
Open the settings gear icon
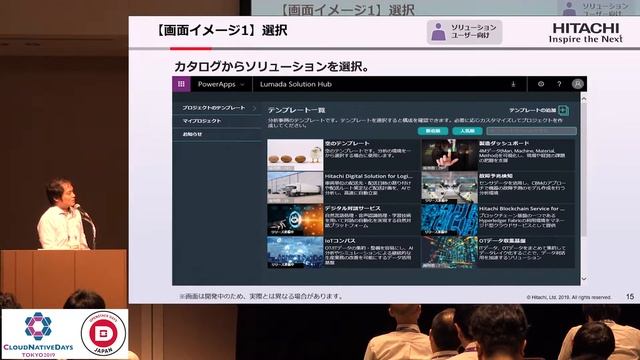(541, 84)
